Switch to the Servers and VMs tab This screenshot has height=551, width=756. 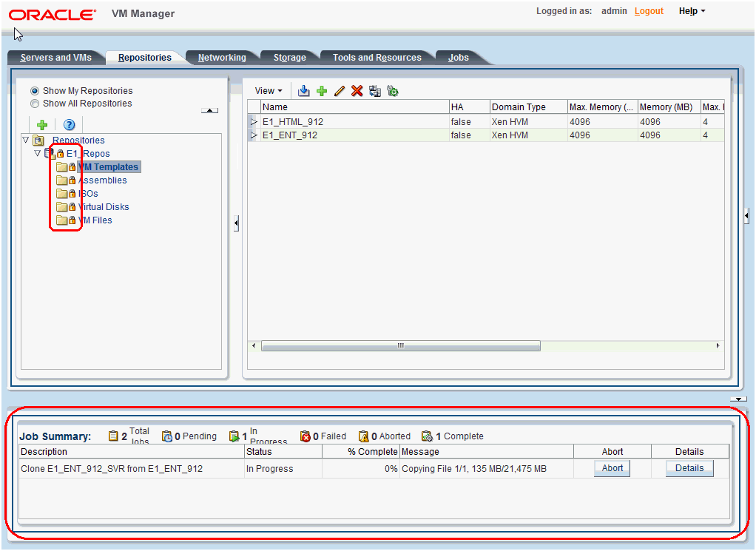click(x=56, y=58)
